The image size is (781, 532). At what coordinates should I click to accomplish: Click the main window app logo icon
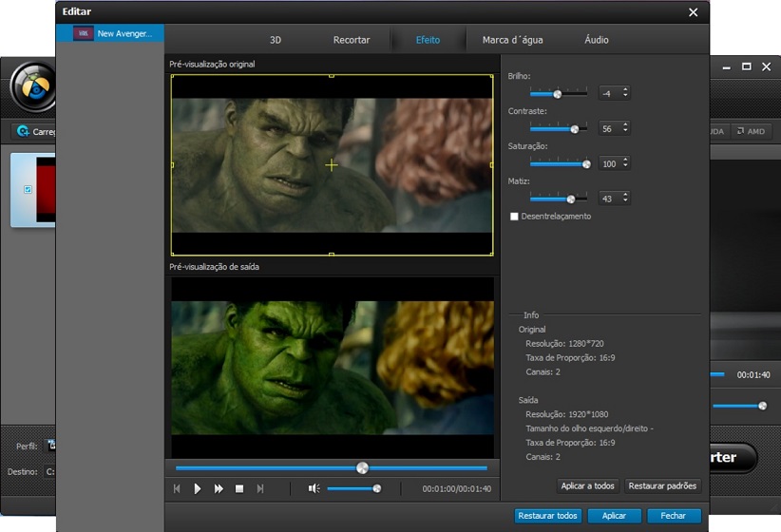[x=33, y=87]
